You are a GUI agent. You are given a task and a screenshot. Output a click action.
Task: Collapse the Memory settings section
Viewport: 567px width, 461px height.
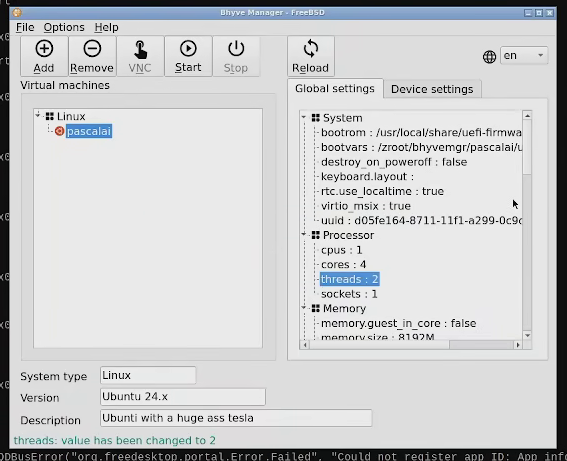coord(304,308)
